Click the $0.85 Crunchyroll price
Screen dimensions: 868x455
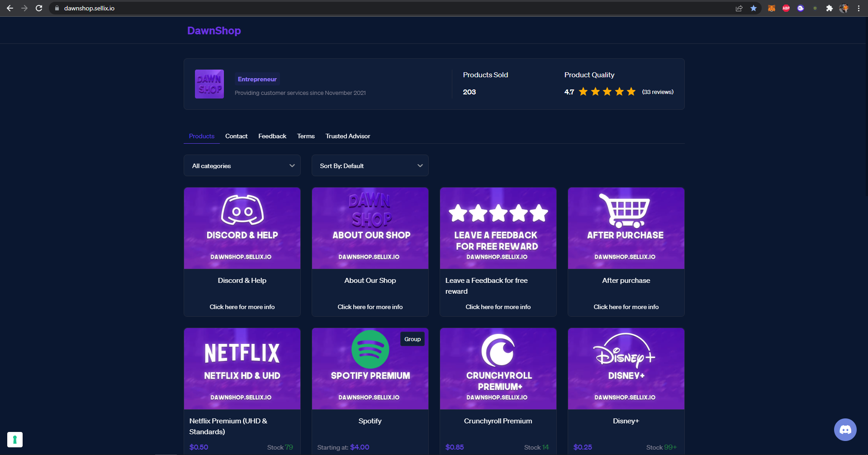[x=455, y=447]
